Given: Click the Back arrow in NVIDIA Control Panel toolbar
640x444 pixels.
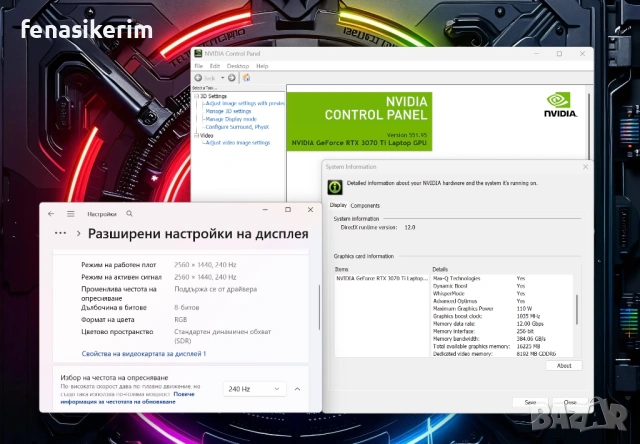Looking at the screenshot, I should pos(198,78).
